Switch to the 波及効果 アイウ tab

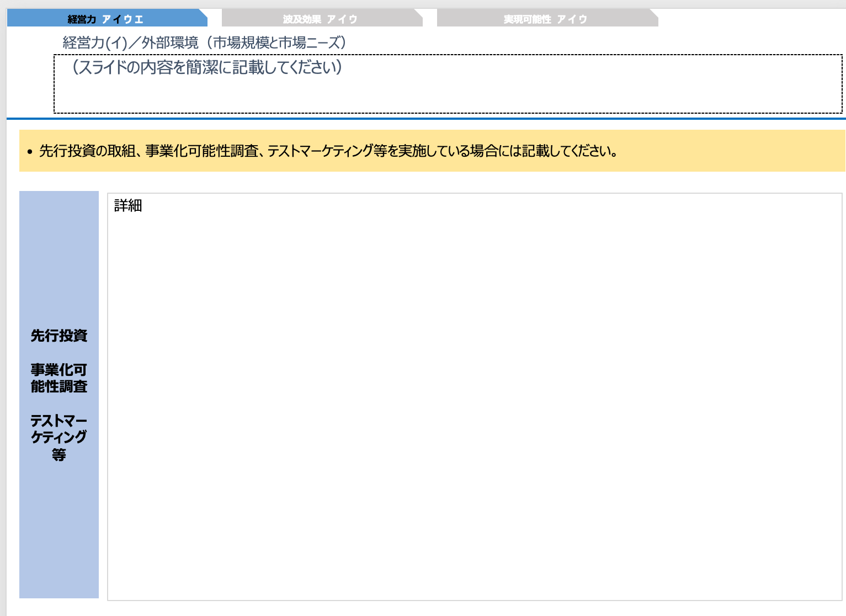point(320,18)
